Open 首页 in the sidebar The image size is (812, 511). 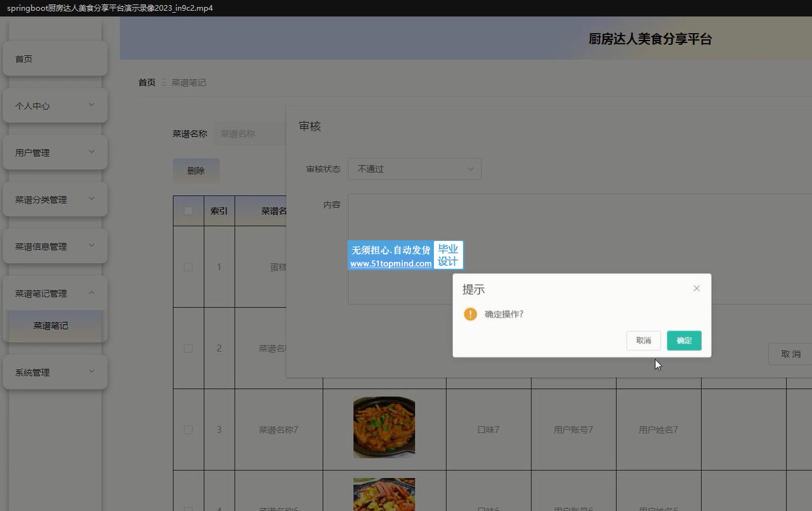click(x=55, y=59)
